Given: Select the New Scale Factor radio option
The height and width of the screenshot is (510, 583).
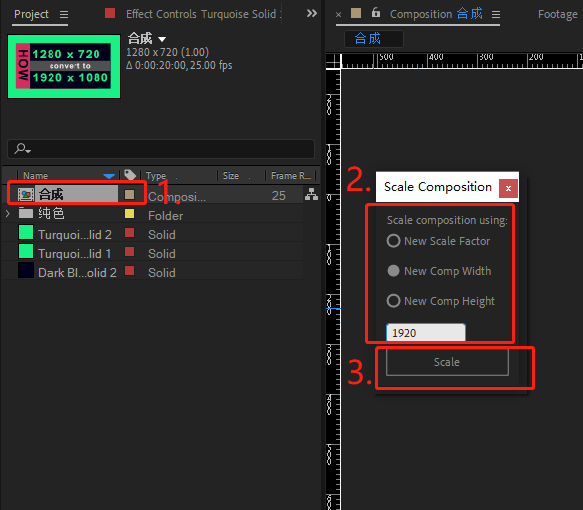Looking at the screenshot, I should click(x=393, y=241).
